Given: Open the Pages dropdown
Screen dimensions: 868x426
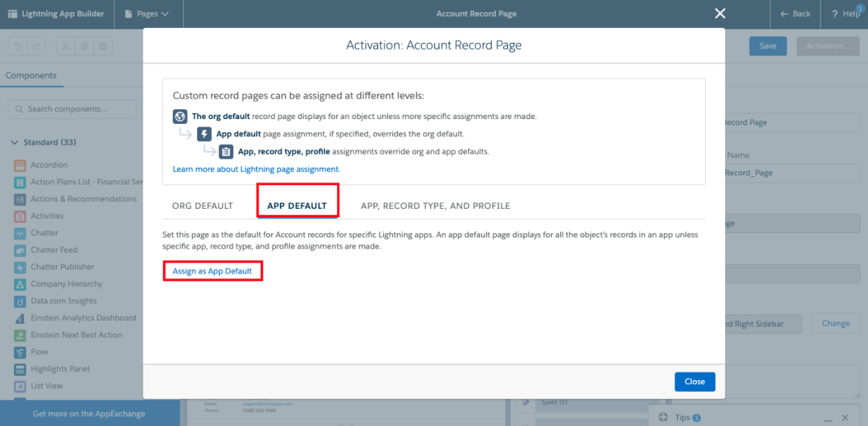Looking at the screenshot, I should tap(148, 13).
